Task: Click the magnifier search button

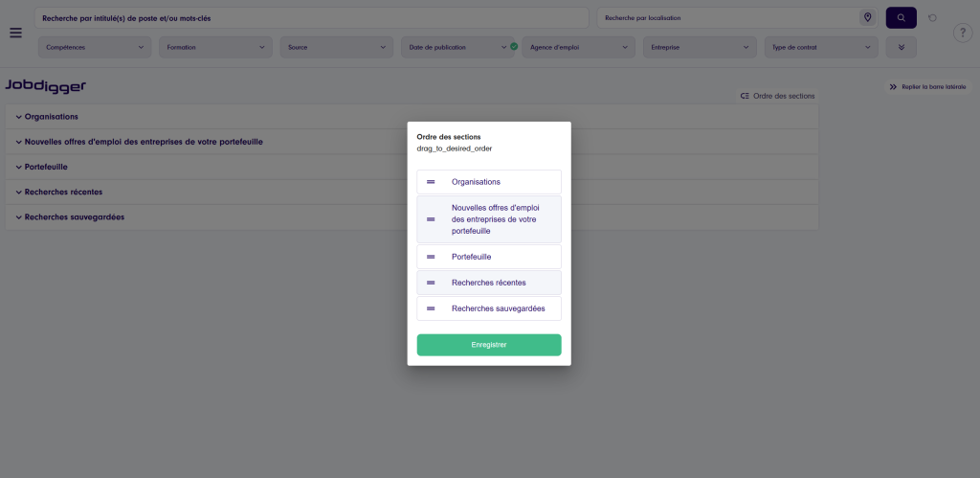Action: click(901, 17)
